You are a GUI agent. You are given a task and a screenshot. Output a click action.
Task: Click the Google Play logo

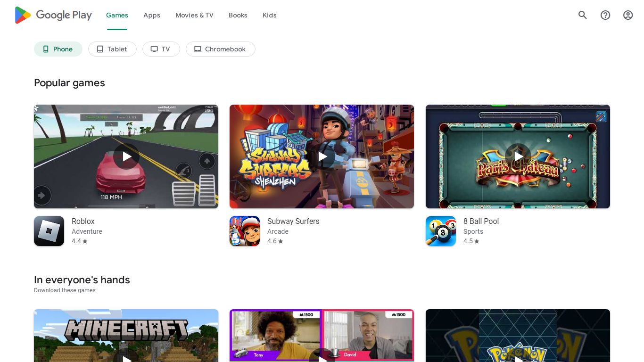tap(53, 15)
